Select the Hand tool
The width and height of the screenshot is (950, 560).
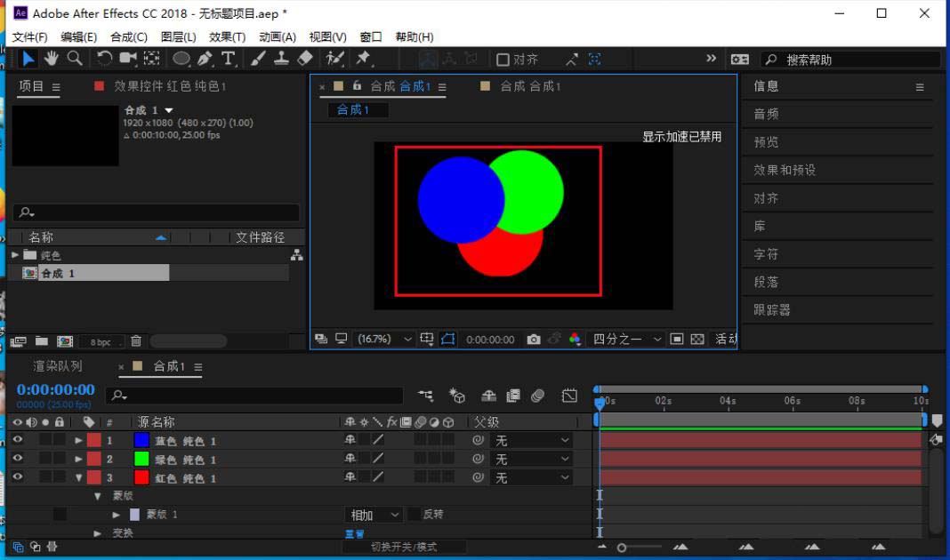pos(52,59)
